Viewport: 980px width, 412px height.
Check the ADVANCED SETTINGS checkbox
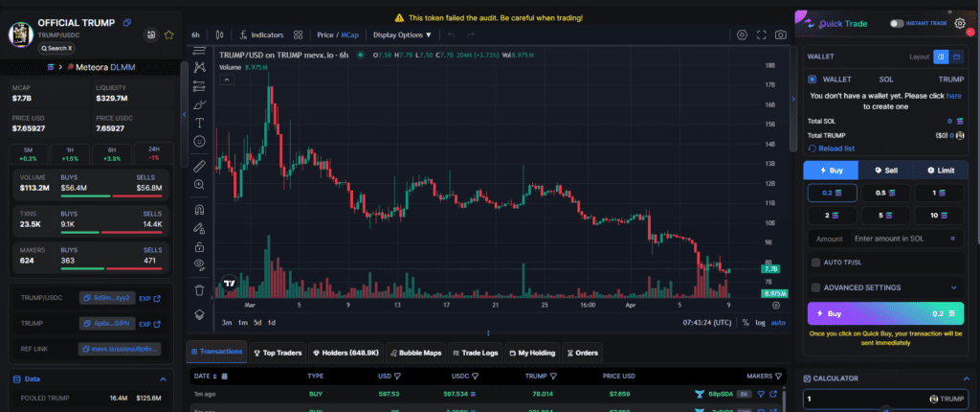(x=815, y=287)
